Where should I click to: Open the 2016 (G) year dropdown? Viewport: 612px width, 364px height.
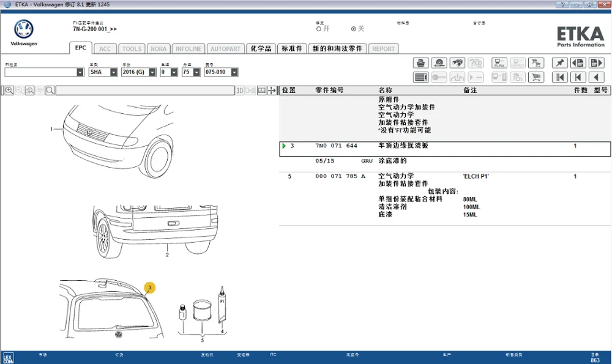(x=152, y=72)
